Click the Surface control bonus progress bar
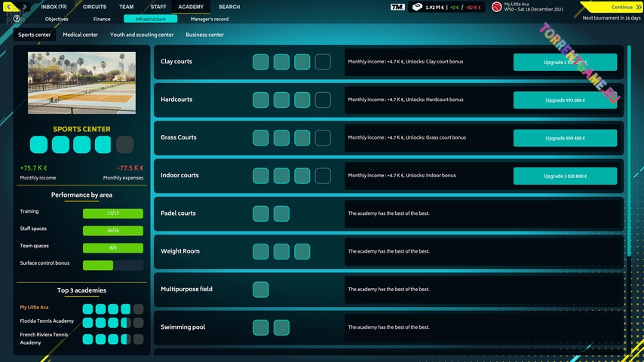 (x=112, y=265)
